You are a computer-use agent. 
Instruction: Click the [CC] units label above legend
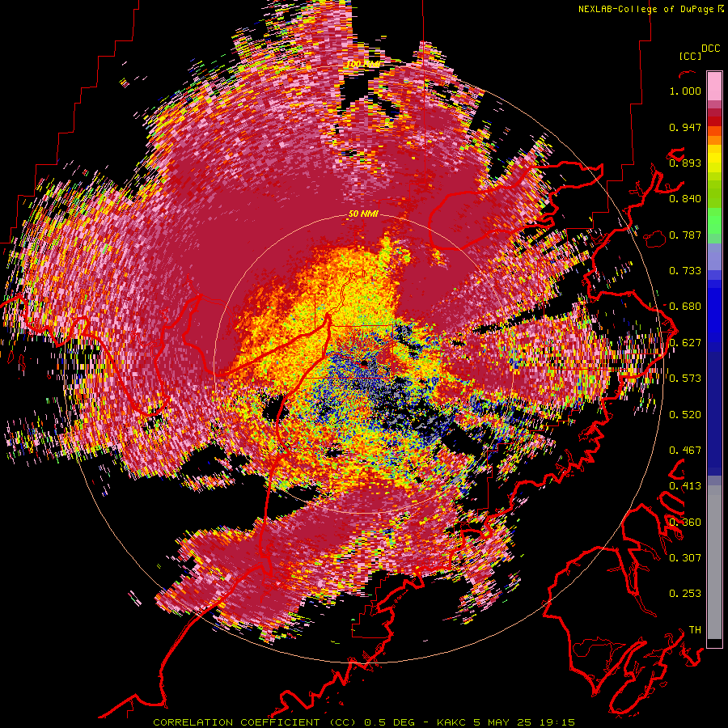pos(690,56)
